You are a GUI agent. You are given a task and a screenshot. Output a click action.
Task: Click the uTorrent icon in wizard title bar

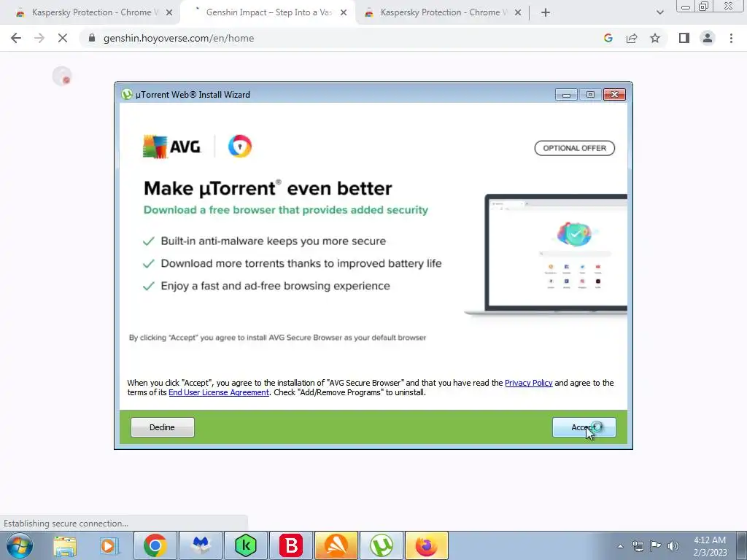[127, 94]
